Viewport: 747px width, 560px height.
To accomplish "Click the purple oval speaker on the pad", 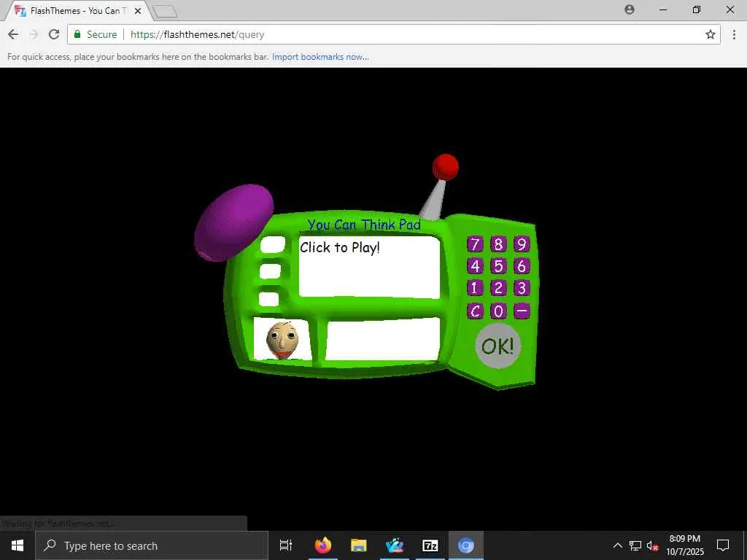I will 234,222.
